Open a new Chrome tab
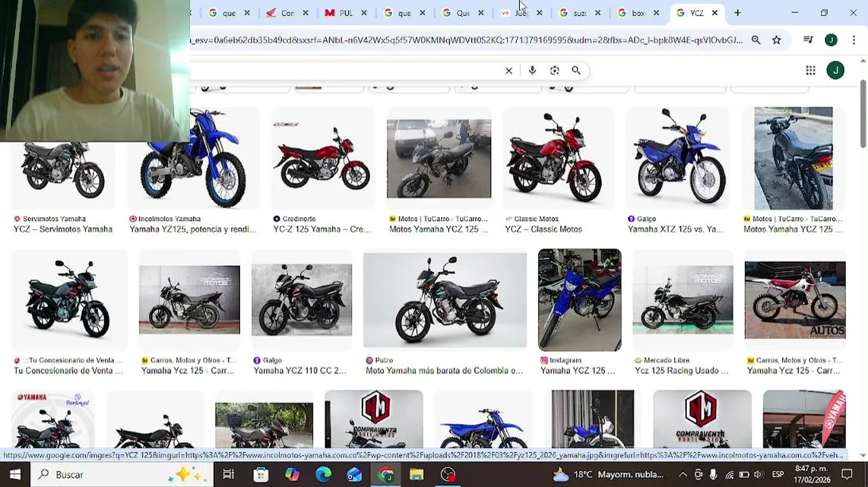Image resolution: width=868 pixels, height=487 pixels. pos(738,13)
